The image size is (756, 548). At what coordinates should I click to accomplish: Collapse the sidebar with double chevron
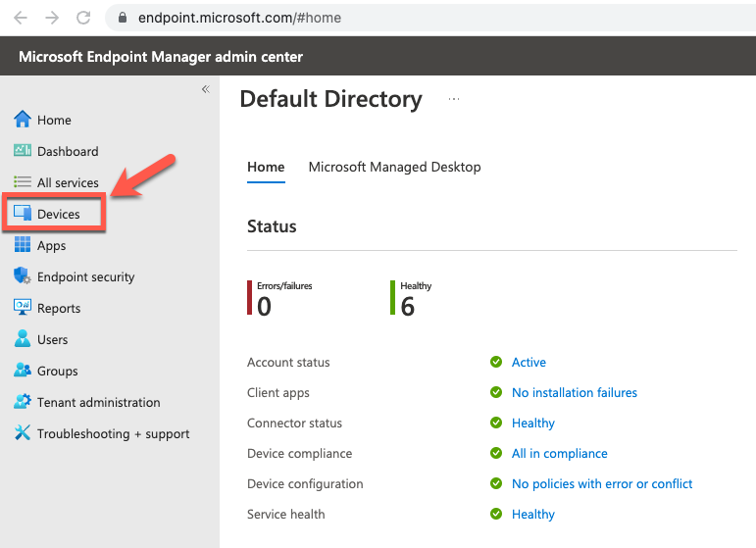pyautogui.click(x=206, y=89)
